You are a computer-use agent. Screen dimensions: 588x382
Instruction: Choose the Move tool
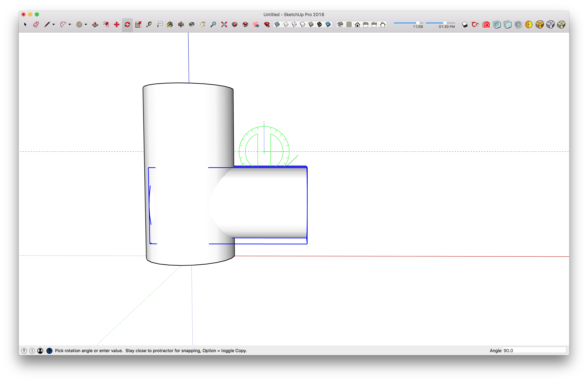click(x=117, y=24)
